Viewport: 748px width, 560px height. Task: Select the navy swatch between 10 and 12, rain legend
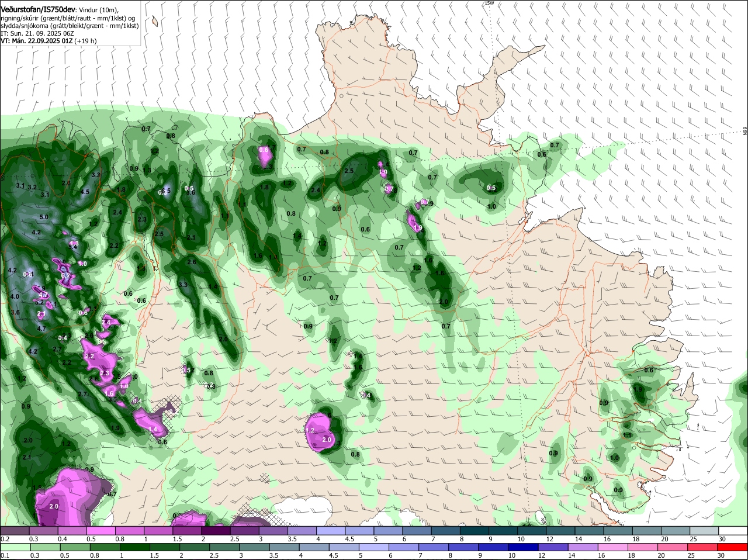[522, 547]
